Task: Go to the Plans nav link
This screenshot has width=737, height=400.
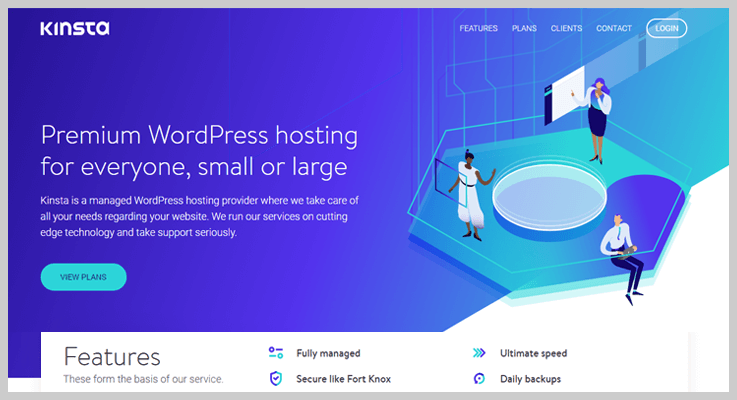Action: coord(524,29)
